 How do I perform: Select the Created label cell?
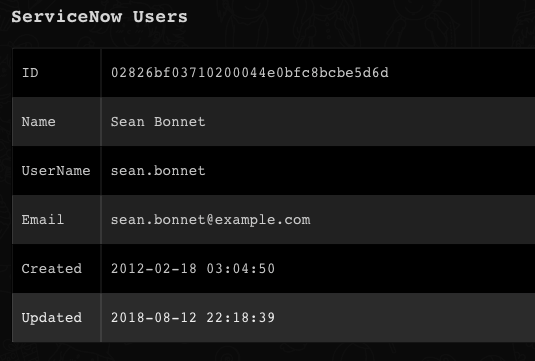pos(57,269)
